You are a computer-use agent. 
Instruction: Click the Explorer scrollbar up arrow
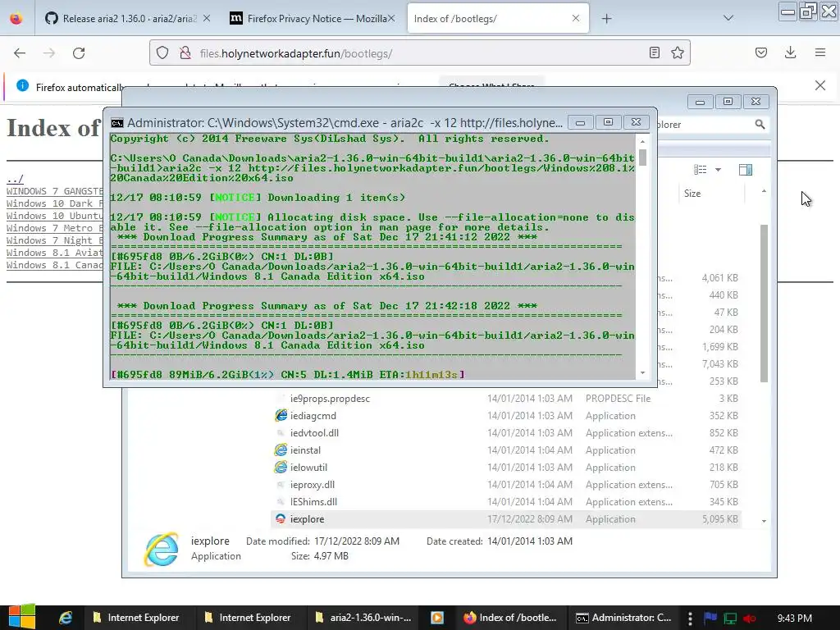764,191
